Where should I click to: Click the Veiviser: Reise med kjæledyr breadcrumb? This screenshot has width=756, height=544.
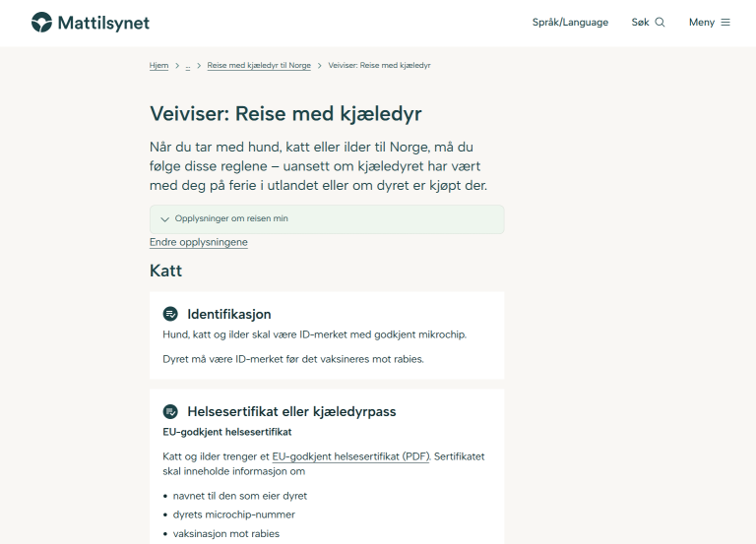click(379, 66)
